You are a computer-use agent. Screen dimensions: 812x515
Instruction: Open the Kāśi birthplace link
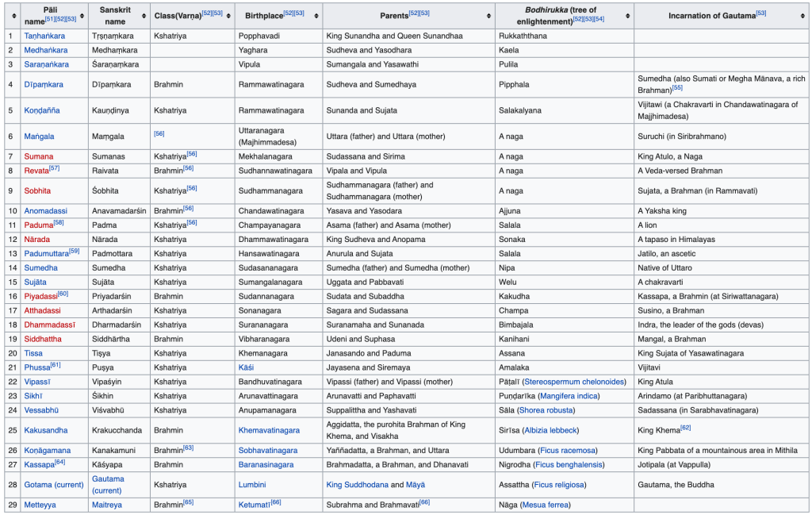click(246, 367)
